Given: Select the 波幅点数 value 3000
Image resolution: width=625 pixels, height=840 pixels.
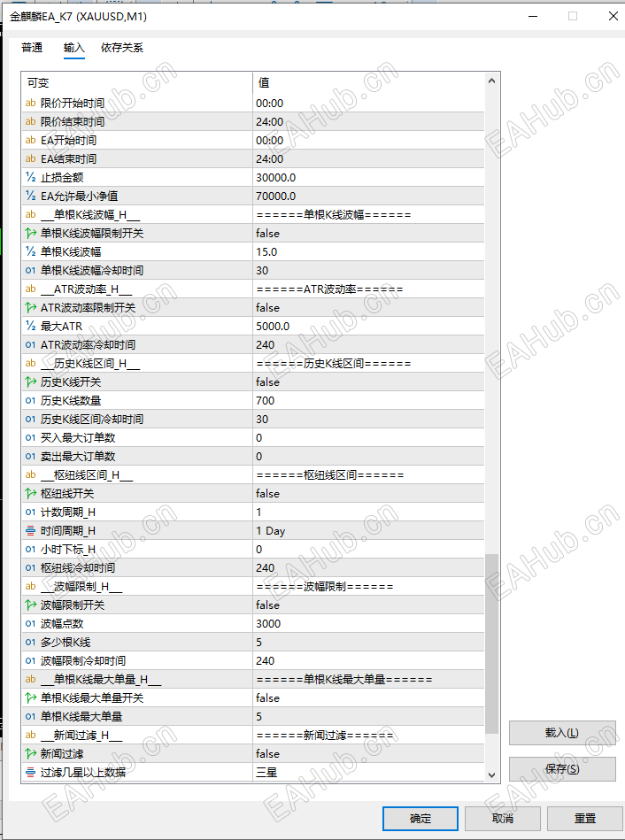Looking at the screenshot, I should [268, 623].
